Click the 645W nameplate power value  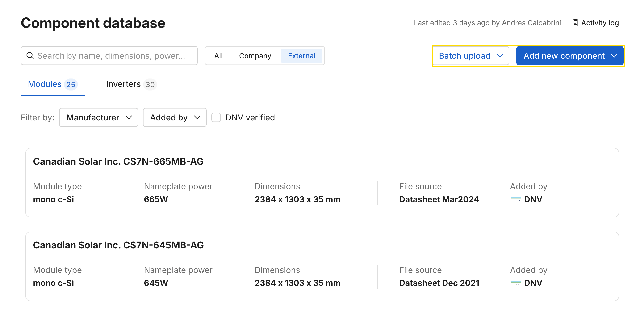(x=156, y=283)
